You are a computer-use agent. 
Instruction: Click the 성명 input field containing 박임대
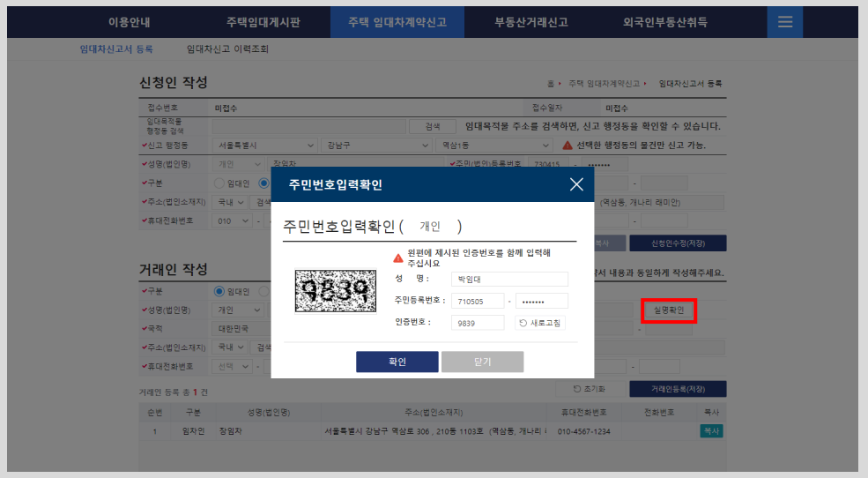[509, 280]
